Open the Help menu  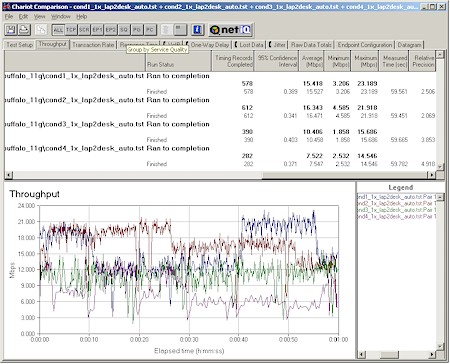pyautogui.click(x=81, y=16)
